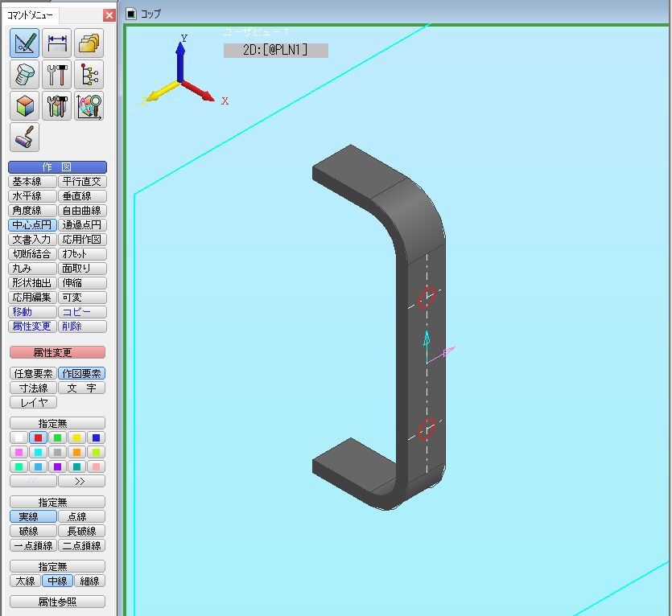
Task: Open the 応用編集 command
Action: pos(32,298)
